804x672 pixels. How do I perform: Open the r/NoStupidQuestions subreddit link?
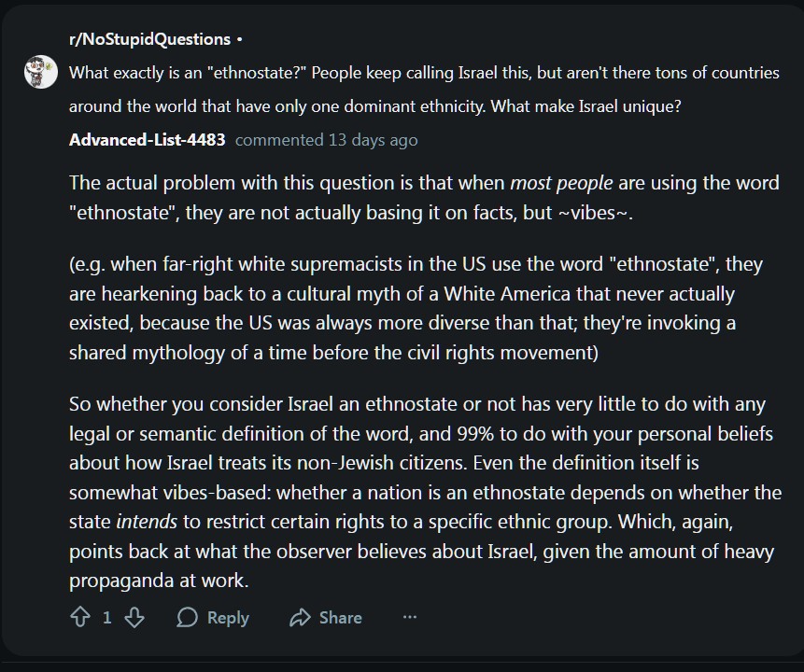point(149,39)
